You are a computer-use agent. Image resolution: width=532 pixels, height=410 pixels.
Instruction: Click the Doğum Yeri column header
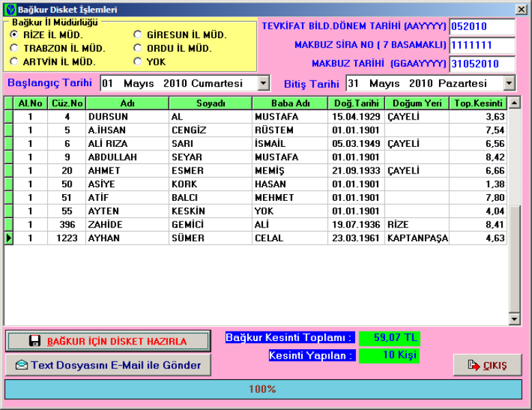(417, 103)
